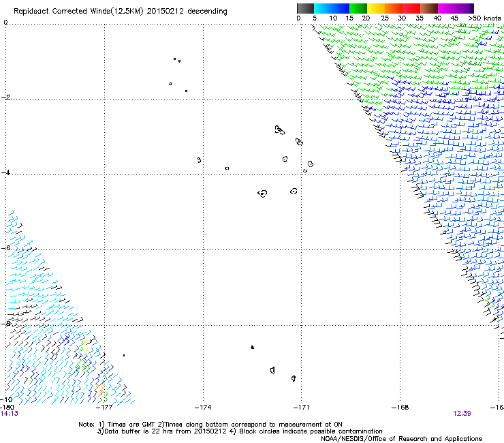Click the '-168' longitude axis label

[400, 408]
